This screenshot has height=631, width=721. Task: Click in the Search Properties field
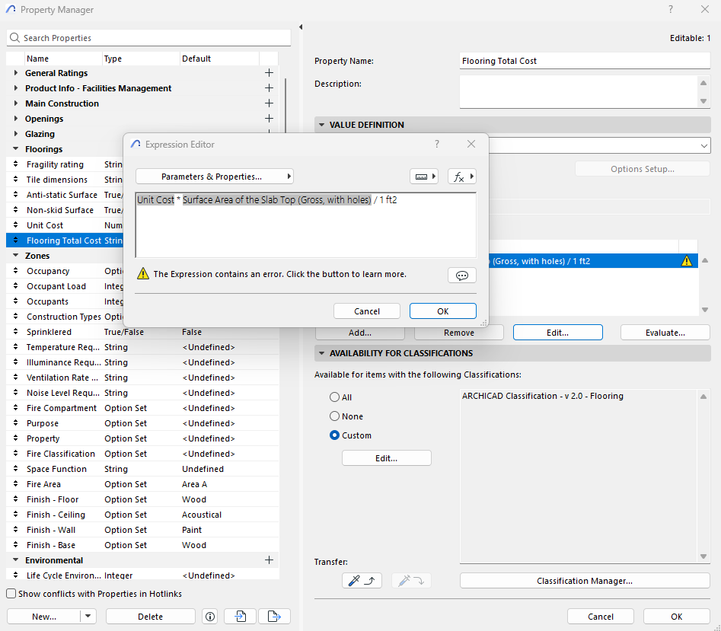pyautogui.click(x=149, y=38)
